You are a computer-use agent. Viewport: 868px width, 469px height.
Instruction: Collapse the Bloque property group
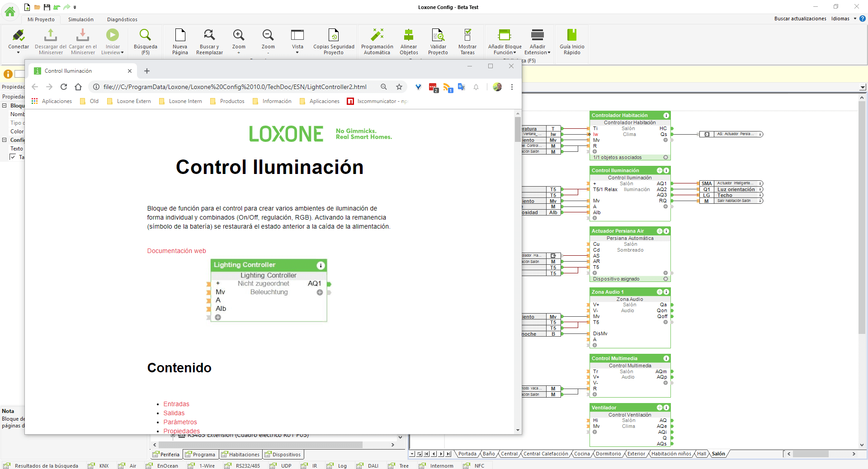tap(5, 106)
